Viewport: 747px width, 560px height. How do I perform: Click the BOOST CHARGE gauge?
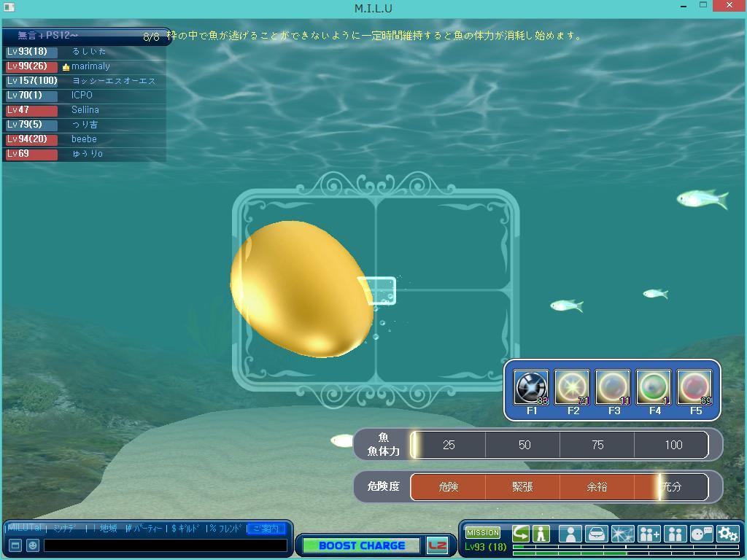coord(361,545)
